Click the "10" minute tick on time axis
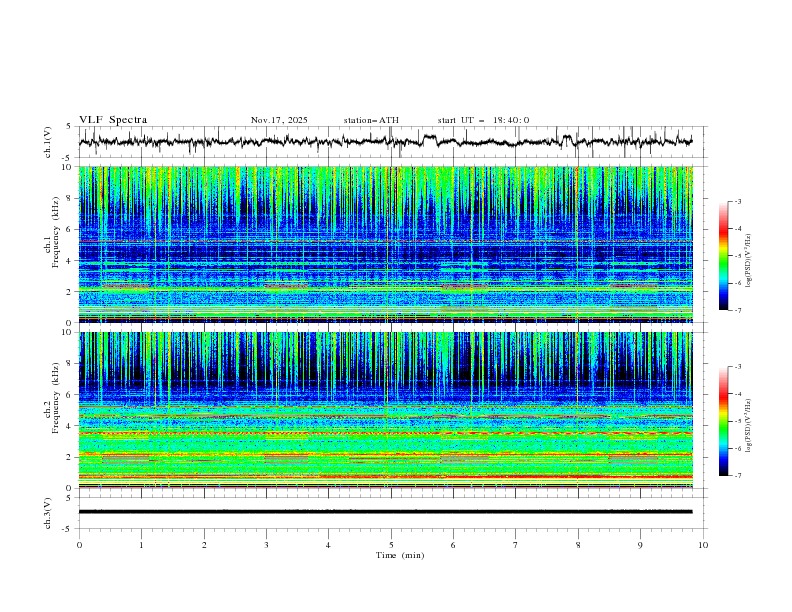This screenshot has width=792, height=612. click(x=703, y=545)
